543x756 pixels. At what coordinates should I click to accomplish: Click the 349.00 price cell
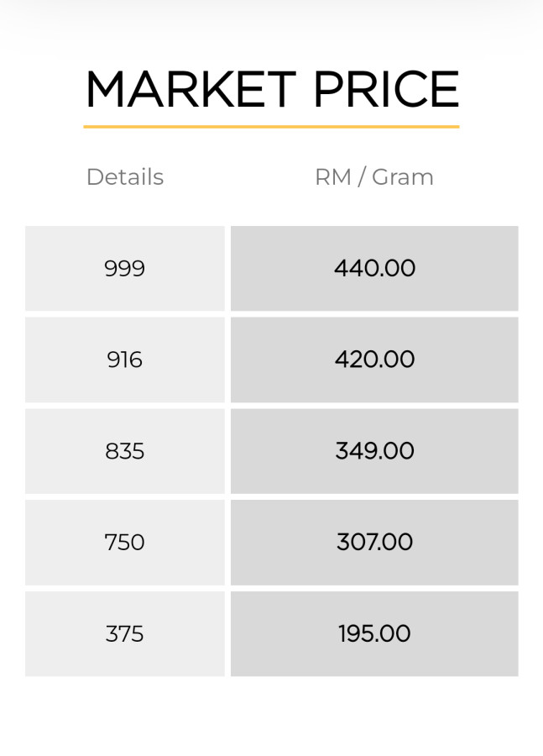tap(374, 451)
